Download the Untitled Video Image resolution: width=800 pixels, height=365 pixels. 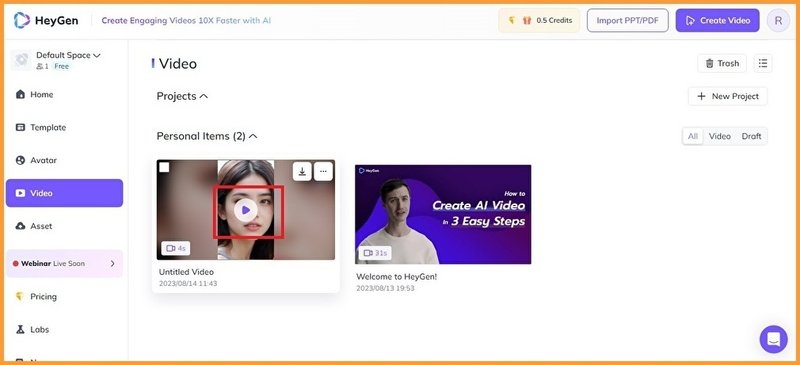[302, 172]
